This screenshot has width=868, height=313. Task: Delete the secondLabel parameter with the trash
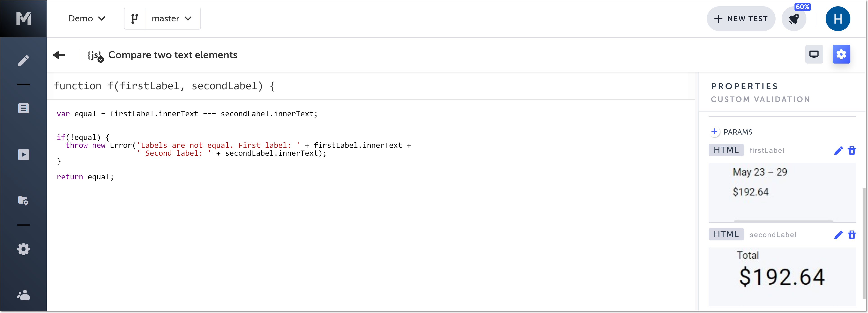point(852,235)
